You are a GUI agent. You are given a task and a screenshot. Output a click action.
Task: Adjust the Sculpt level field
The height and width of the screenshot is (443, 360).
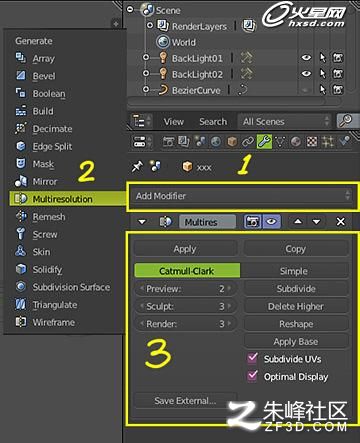point(186,306)
